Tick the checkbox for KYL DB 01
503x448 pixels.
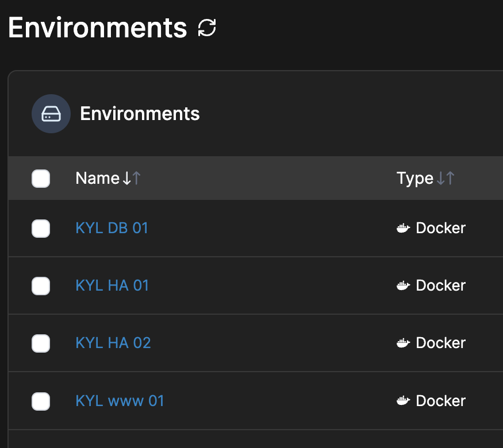coord(41,228)
